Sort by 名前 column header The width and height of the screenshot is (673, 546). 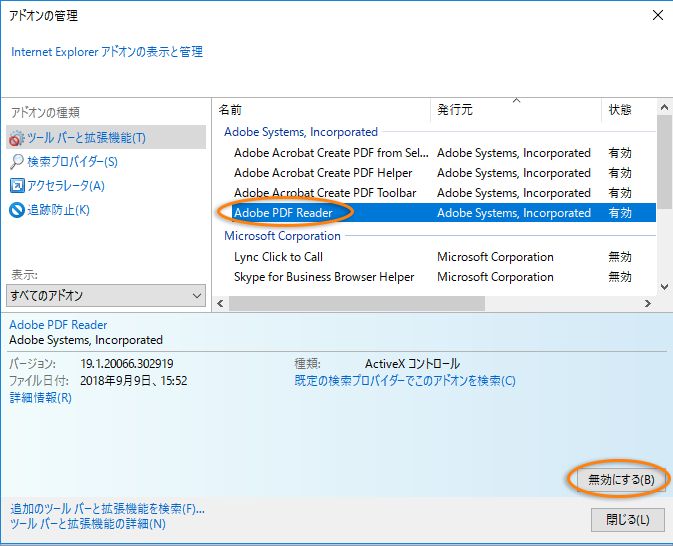[322, 110]
